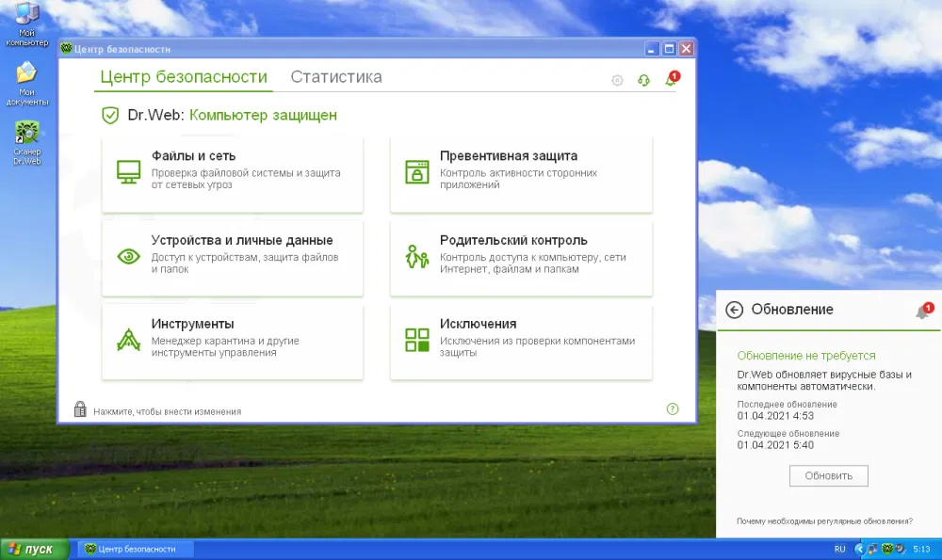Click the squares icon on Исключения
This screenshot has height=560, width=942.
tap(417, 340)
